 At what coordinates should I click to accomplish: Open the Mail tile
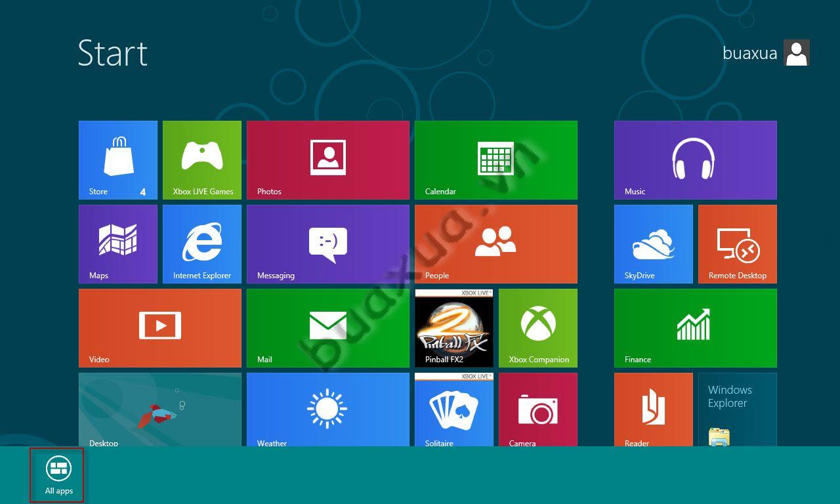328,328
